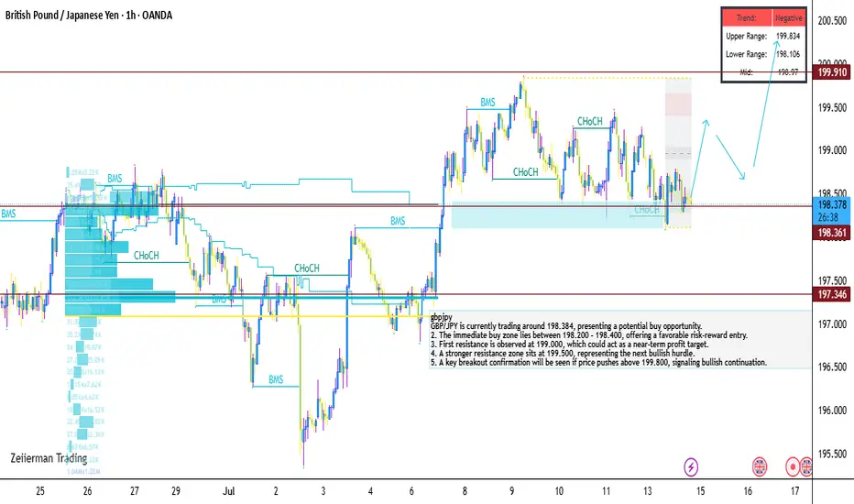
Task: Open the Japan red dot event icon
Action: coord(793,467)
